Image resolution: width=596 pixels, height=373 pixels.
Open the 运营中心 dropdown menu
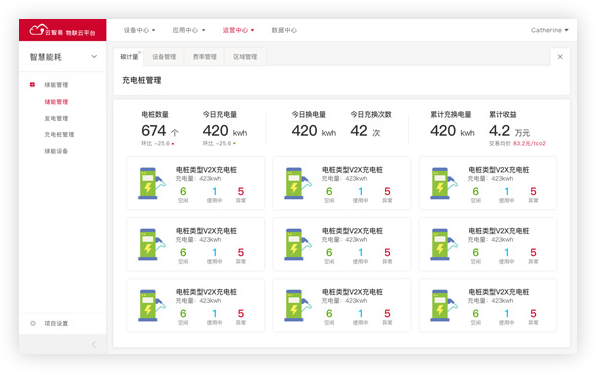tap(238, 30)
